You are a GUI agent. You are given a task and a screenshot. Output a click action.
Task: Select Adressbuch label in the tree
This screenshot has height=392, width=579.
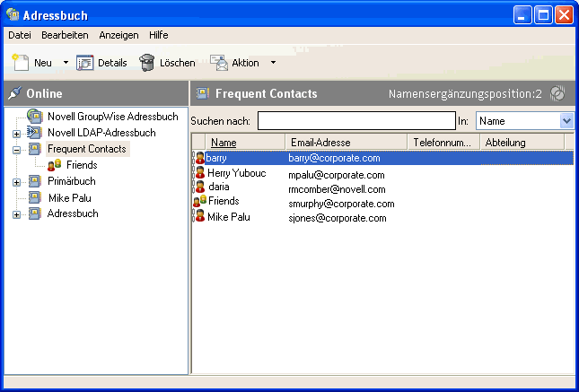[73, 213]
